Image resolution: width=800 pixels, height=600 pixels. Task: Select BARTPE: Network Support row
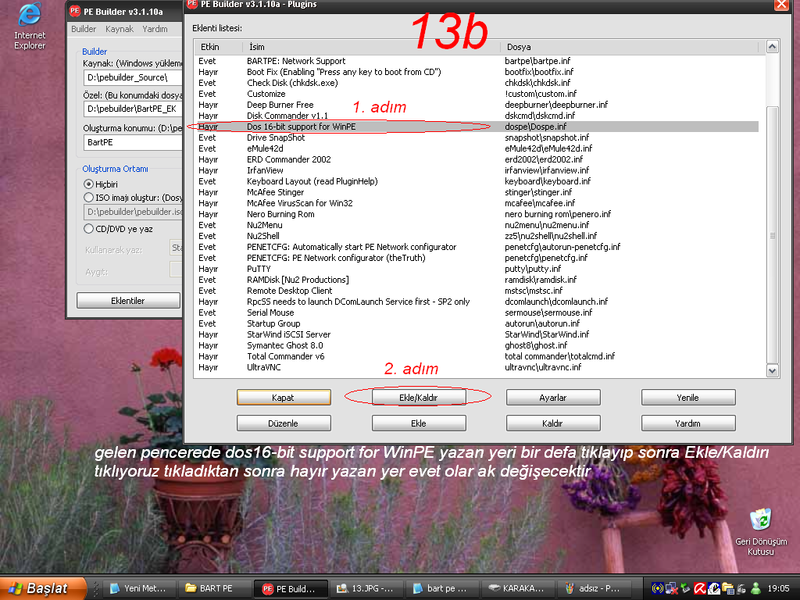click(x=477, y=61)
